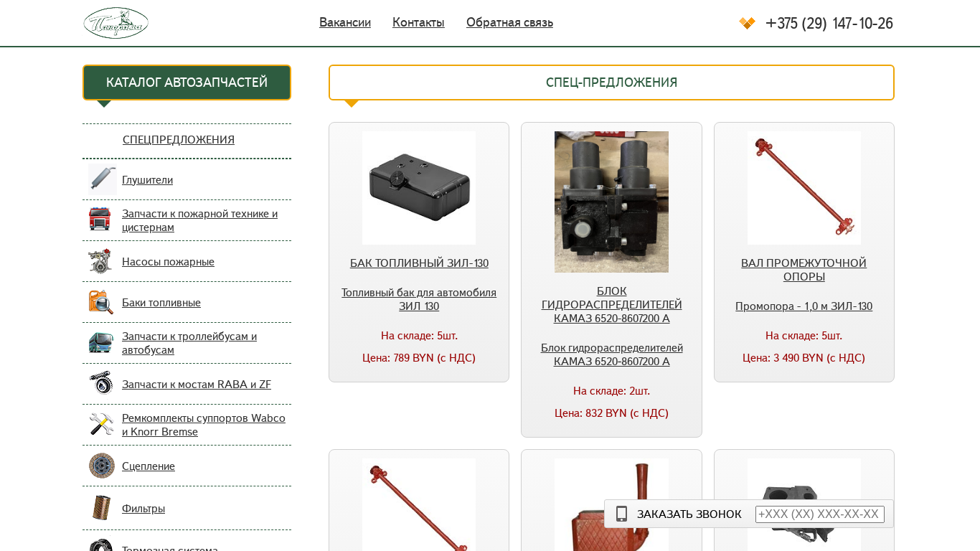Open Запчасти к троллейбусам и автобусам

189,343
